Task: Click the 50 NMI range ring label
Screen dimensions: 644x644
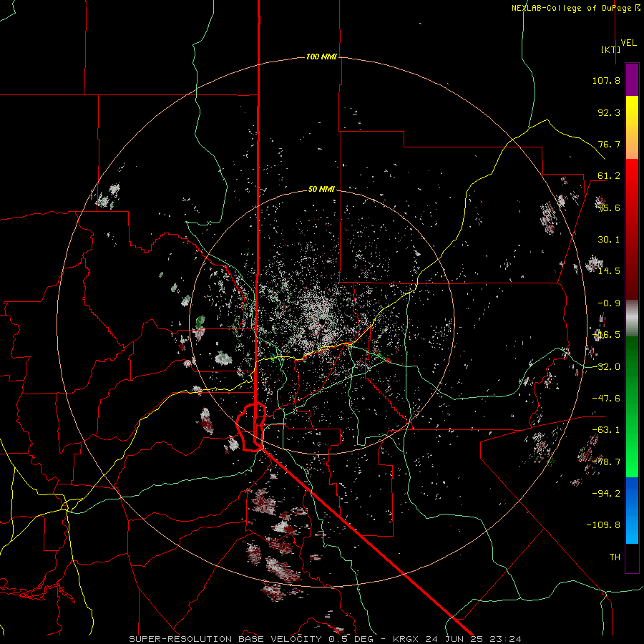Action: point(321,189)
